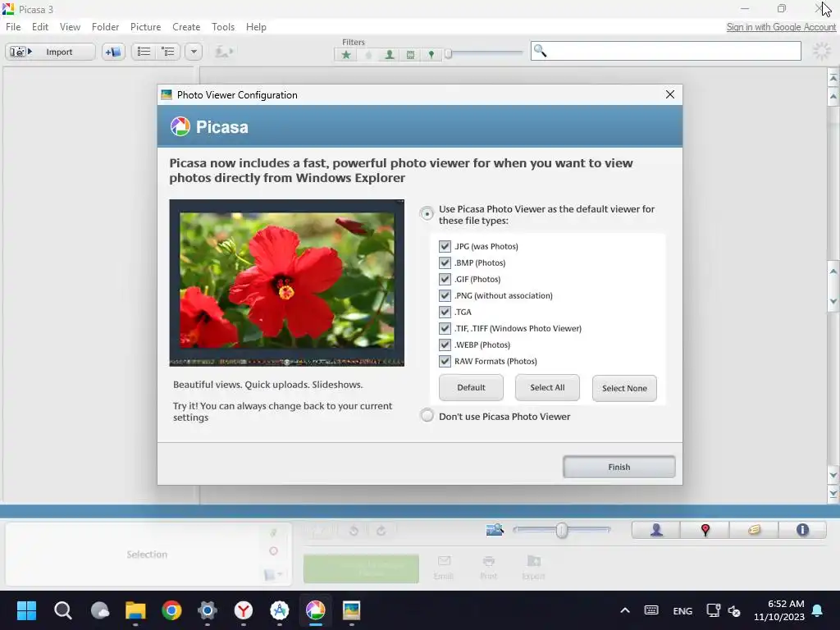The height and width of the screenshot is (630, 840).
Task: Click the Email icon in bottom bar
Action: (x=444, y=568)
